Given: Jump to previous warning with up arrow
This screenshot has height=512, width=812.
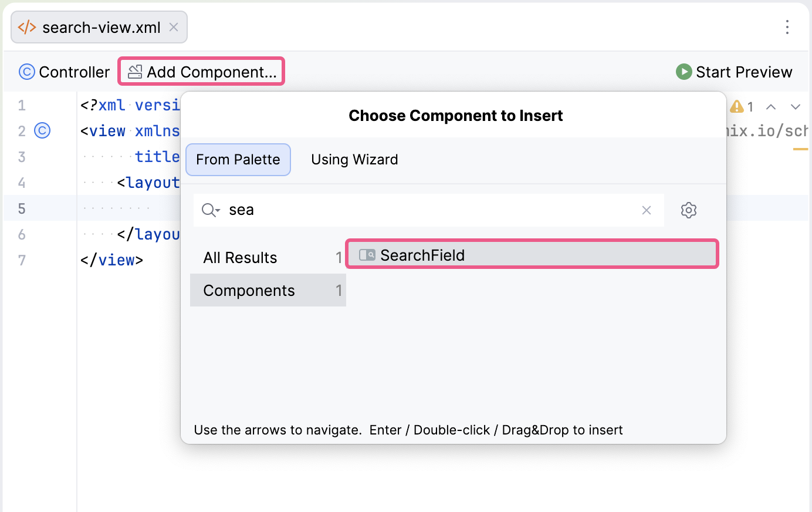Looking at the screenshot, I should (x=770, y=107).
